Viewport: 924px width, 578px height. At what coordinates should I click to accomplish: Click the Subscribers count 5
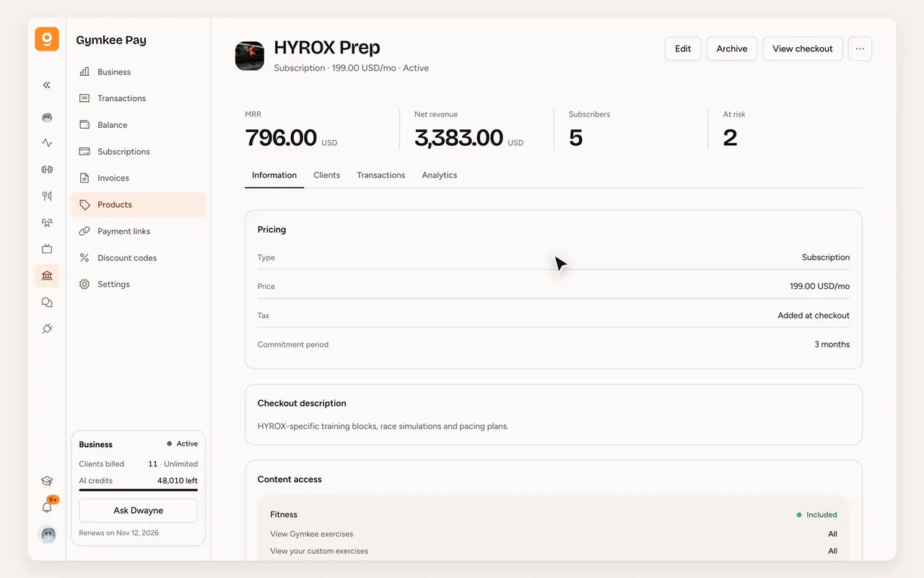[575, 137]
